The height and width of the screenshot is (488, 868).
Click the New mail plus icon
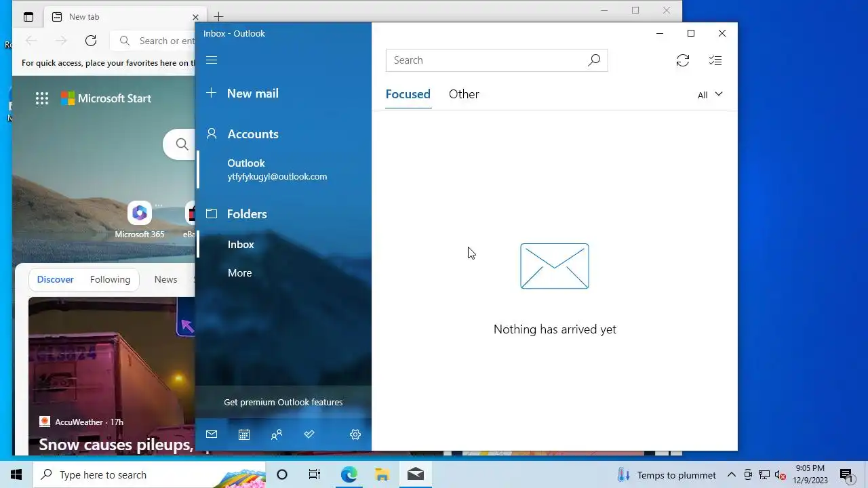click(x=212, y=93)
